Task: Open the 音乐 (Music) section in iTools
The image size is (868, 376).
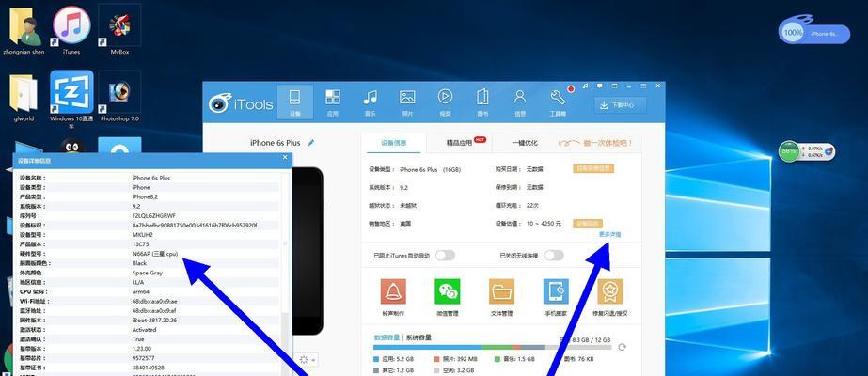Action: pyautogui.click(x=370, y=102)
